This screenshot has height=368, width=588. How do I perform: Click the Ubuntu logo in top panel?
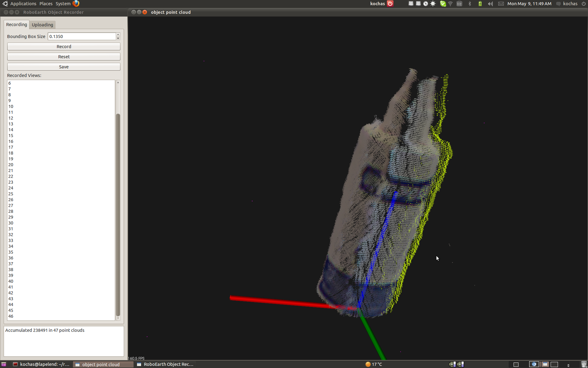coord(5,4)
